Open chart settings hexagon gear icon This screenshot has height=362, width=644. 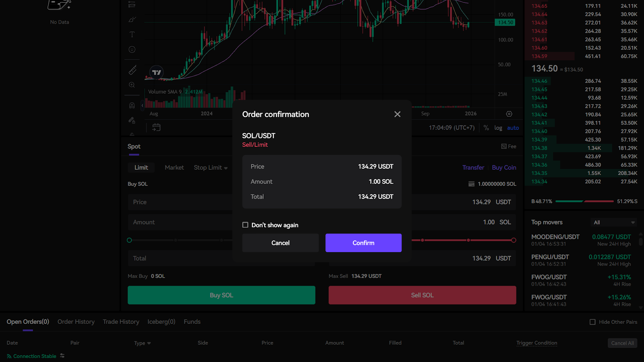(x=509, y=114)
